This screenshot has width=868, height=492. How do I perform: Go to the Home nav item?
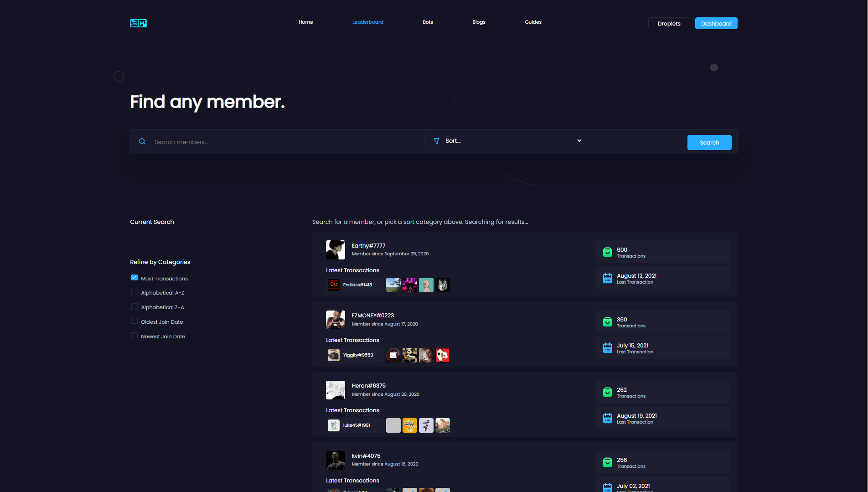(305, 22)
